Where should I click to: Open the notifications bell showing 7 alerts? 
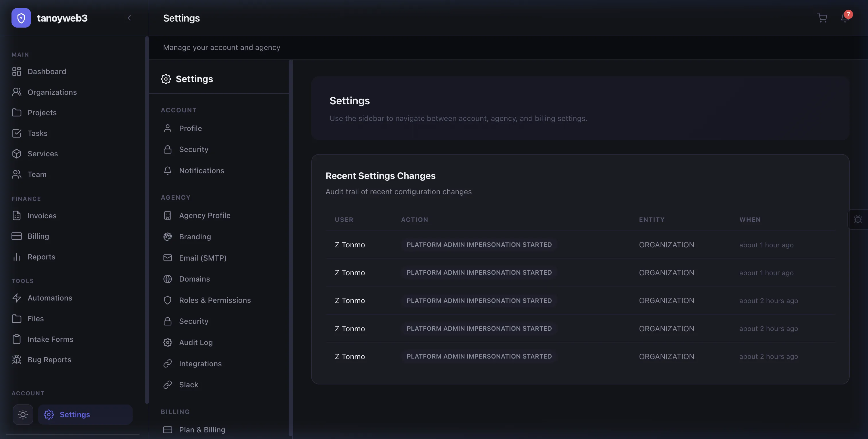tap(844, 18)
